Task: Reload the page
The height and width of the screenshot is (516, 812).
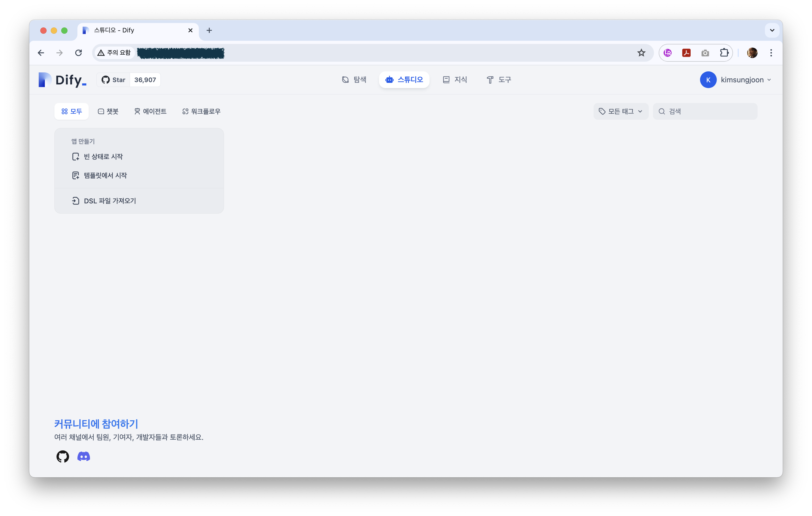Action: (78, 53)
